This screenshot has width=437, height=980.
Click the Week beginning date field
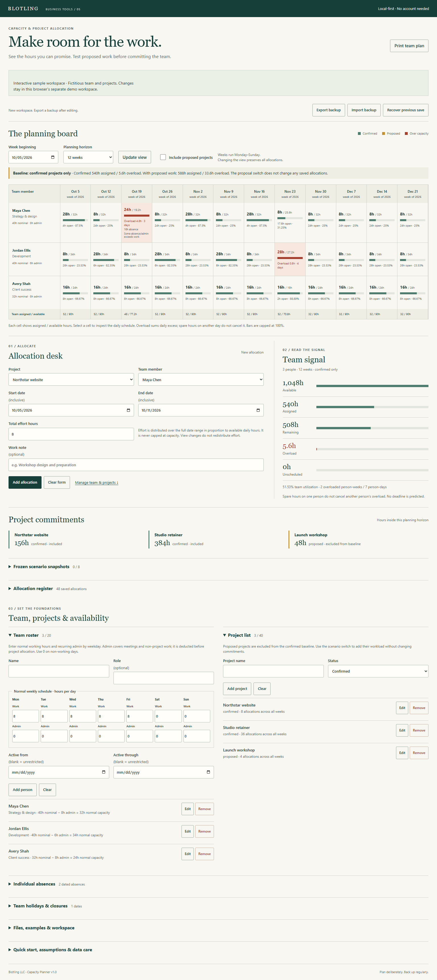click(x=33, y=157)
